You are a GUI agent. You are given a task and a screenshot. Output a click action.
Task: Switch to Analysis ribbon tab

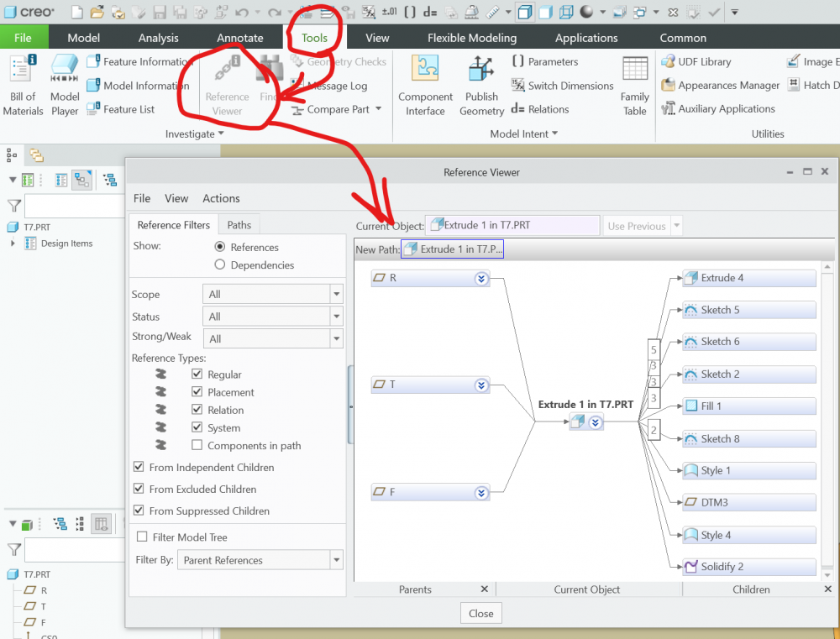(158, 38)
